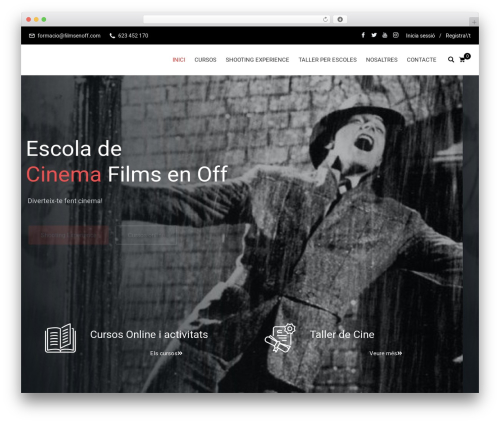
Task: Click the browser address bar
Action: click(x=237, y=19)
